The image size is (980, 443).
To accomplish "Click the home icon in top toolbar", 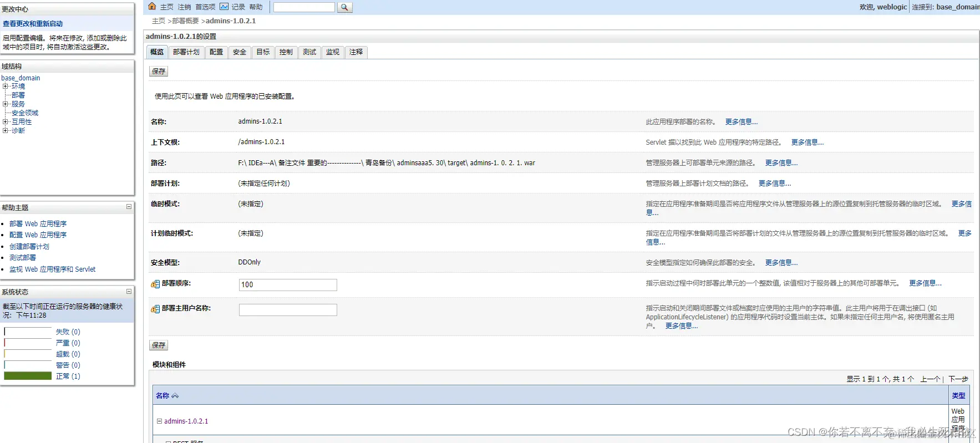I will pos(152,7).
